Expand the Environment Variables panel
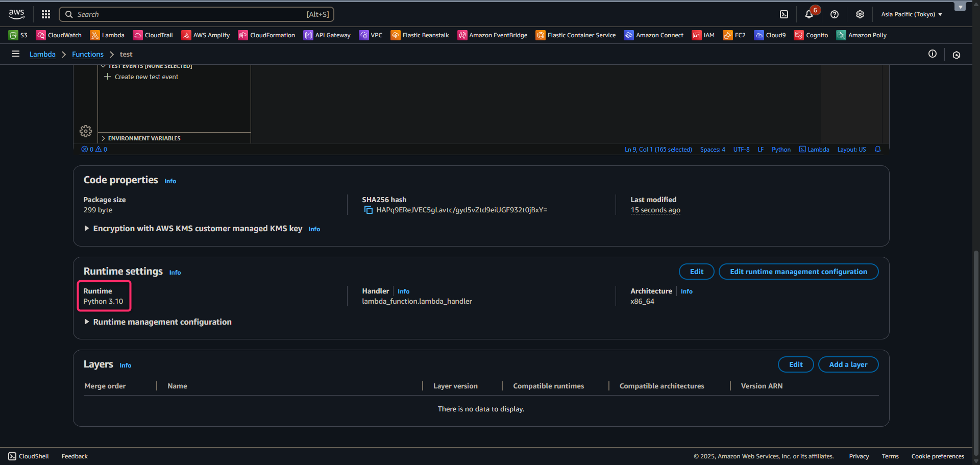Viewport: 980px width, 465px height. pos(103,138)
